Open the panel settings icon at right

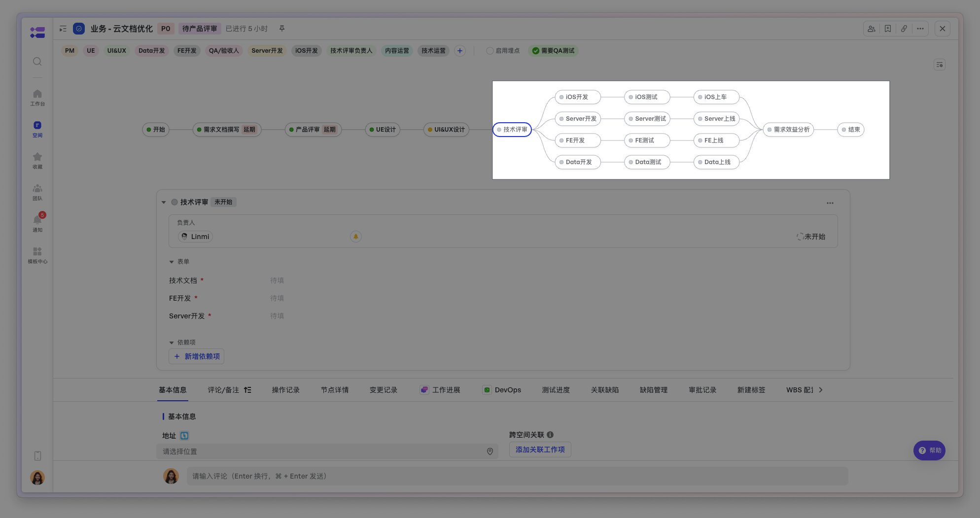(940, 65)
